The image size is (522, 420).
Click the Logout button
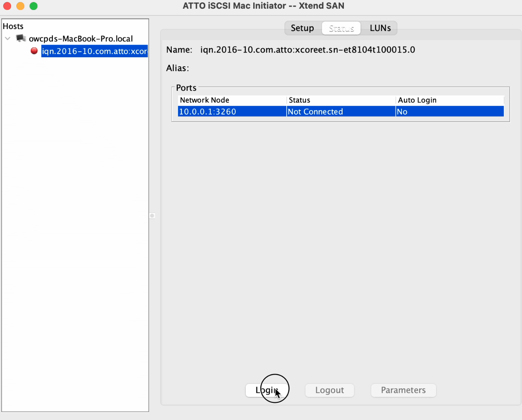click(x=329, y=390)
